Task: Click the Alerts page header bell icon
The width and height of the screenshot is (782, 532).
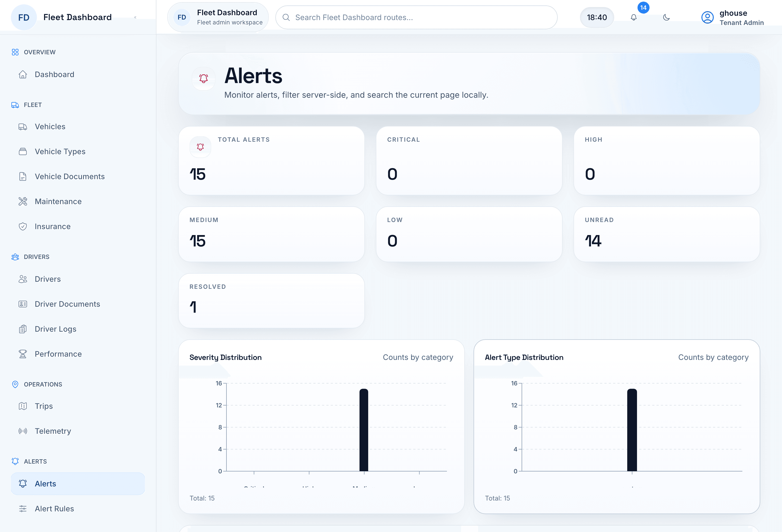Action: click(204, 78)
